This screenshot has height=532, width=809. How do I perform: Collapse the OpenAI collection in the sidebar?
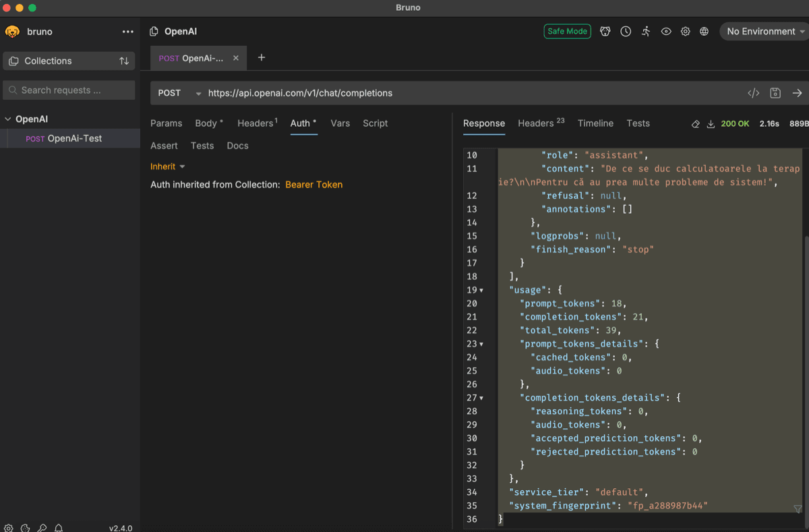point(8,119)
